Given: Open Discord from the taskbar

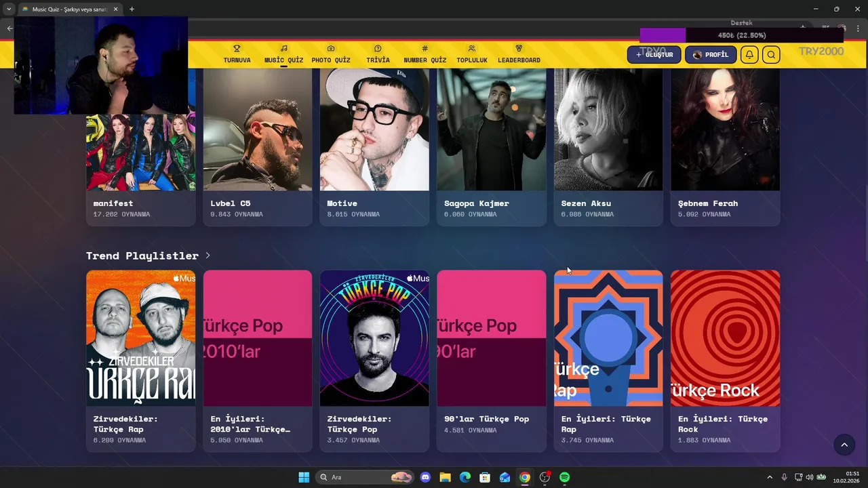Looking at the screenshot, I should (425, 477).
